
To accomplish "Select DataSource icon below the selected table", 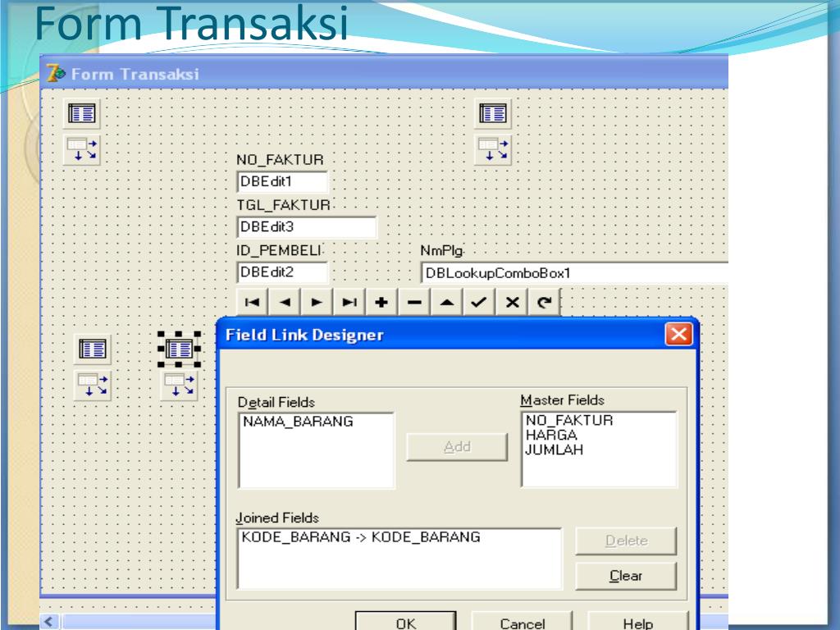I will 179,386.
